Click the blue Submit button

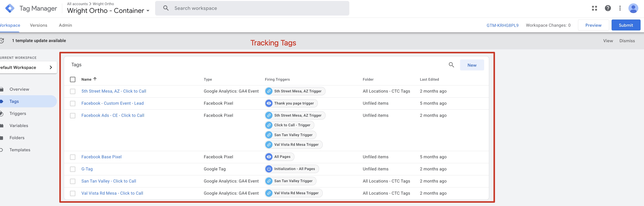(x=626, y=25)
